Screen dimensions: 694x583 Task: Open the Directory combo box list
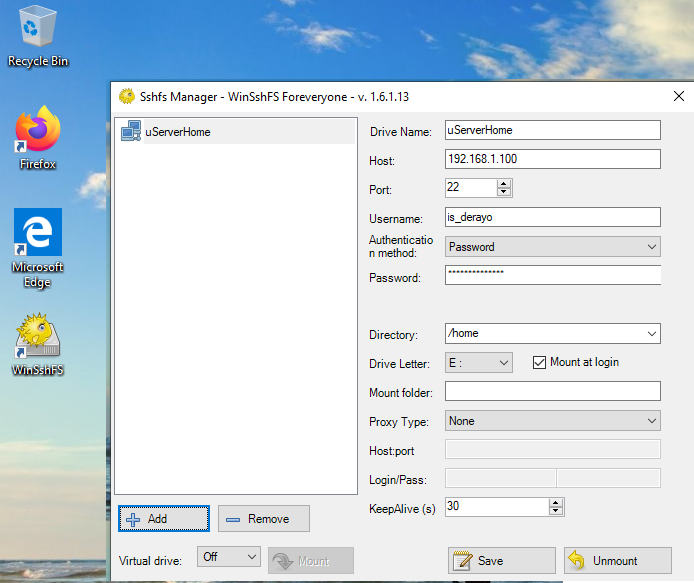(652, 334)
